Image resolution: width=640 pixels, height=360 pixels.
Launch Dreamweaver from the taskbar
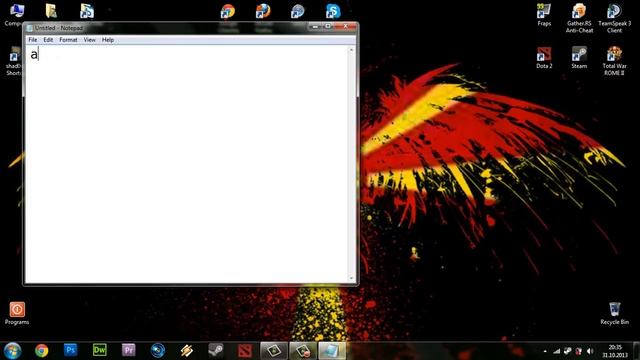(x=100, y=350)
